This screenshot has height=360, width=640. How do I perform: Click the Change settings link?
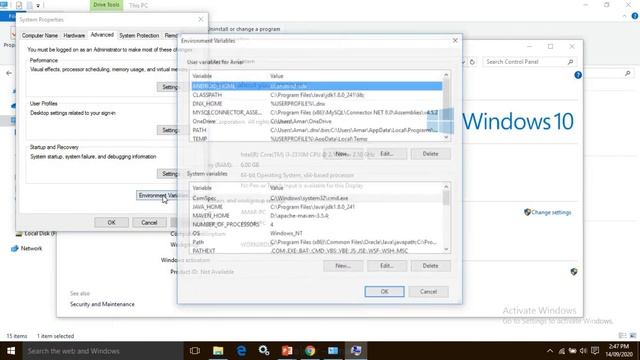551,212
